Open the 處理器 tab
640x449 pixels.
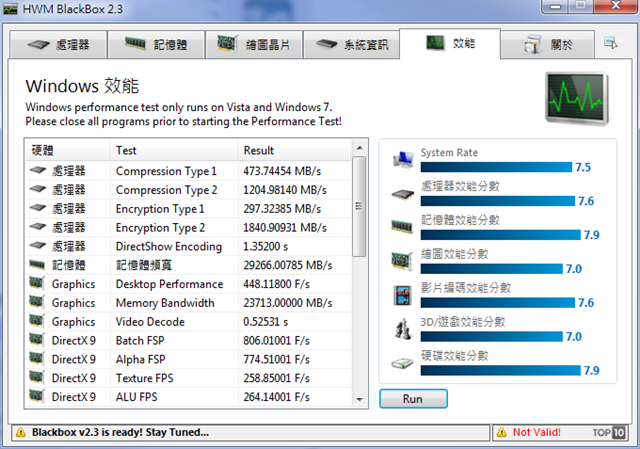tap(58, 44)
